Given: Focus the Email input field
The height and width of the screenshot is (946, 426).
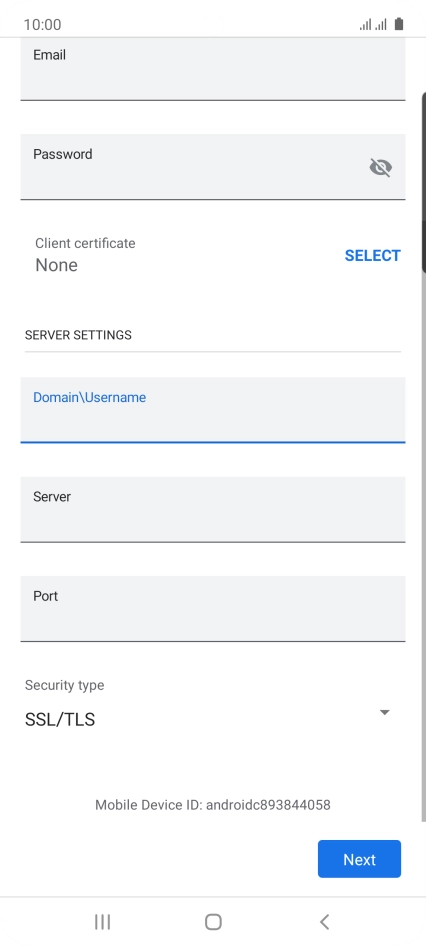Looking at the screenshot, I should pos(213,69).
